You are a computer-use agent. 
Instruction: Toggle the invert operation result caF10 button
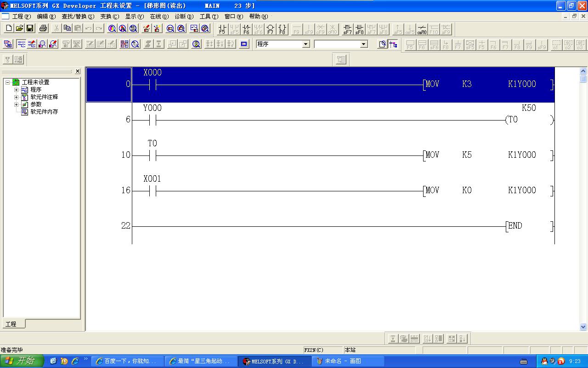click(422, 29)
